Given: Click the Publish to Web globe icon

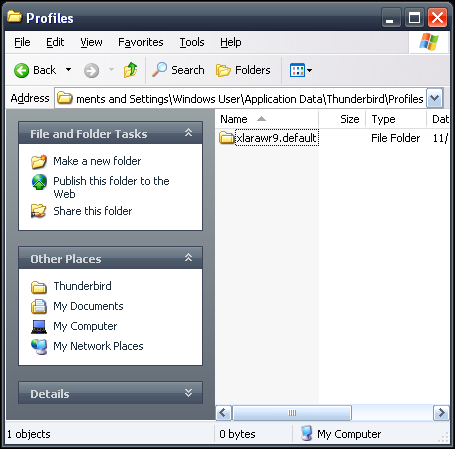Looking at the screenshot, I should (39, 182).
